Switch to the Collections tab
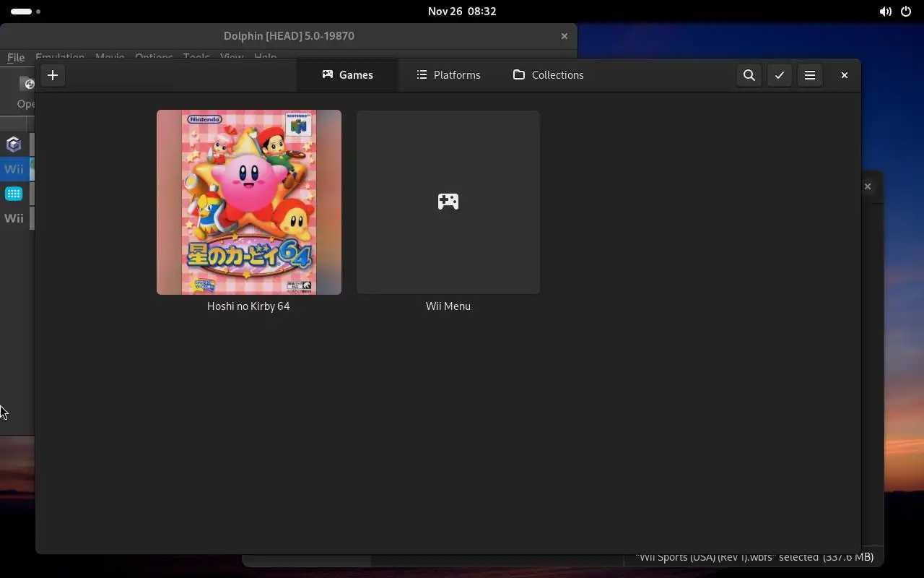This screenshot has height=578, width=924. click(549, 75)
